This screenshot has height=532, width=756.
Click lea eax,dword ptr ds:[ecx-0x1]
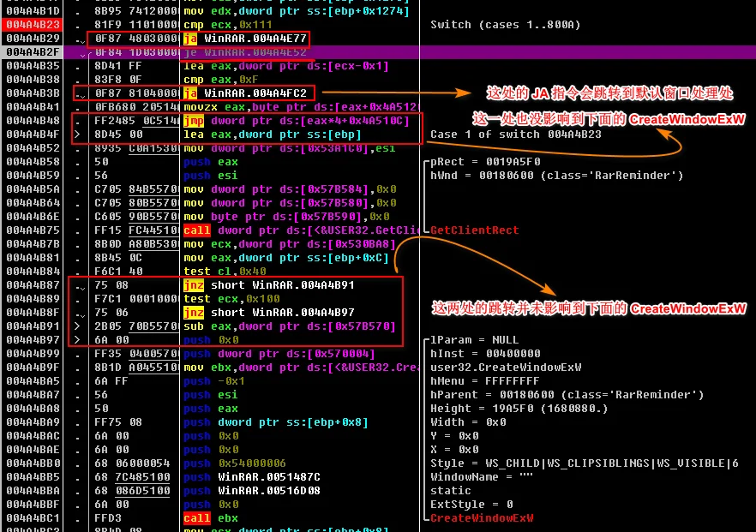tap(286, 66)
